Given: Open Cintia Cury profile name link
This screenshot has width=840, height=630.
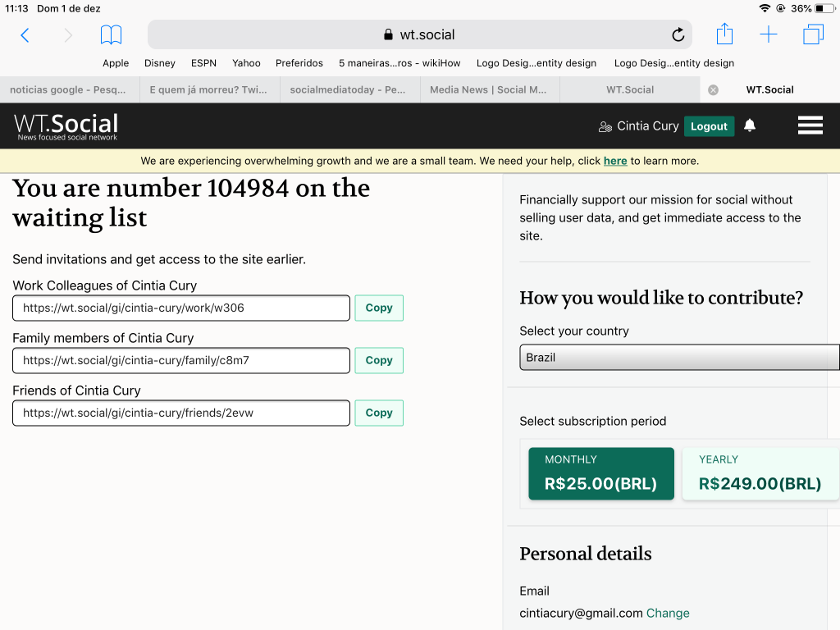Looking at the screenshot, I should point(648,126).
